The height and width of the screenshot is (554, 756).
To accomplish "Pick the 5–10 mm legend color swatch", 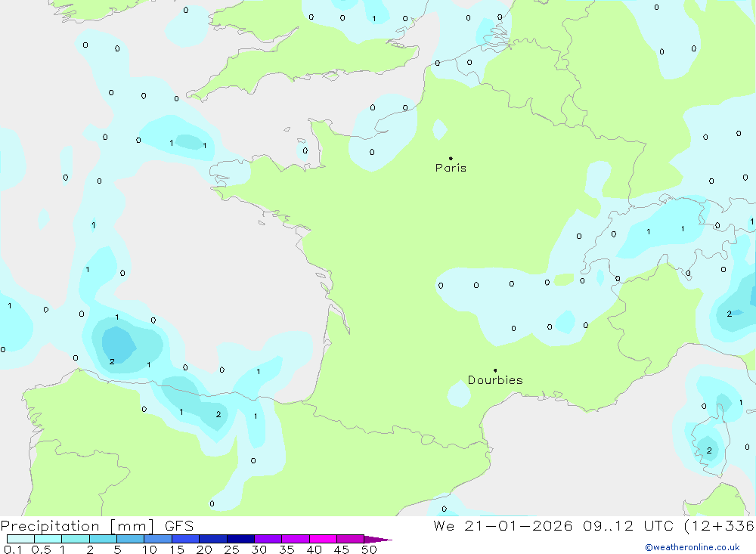I will (x=131, y=539).
